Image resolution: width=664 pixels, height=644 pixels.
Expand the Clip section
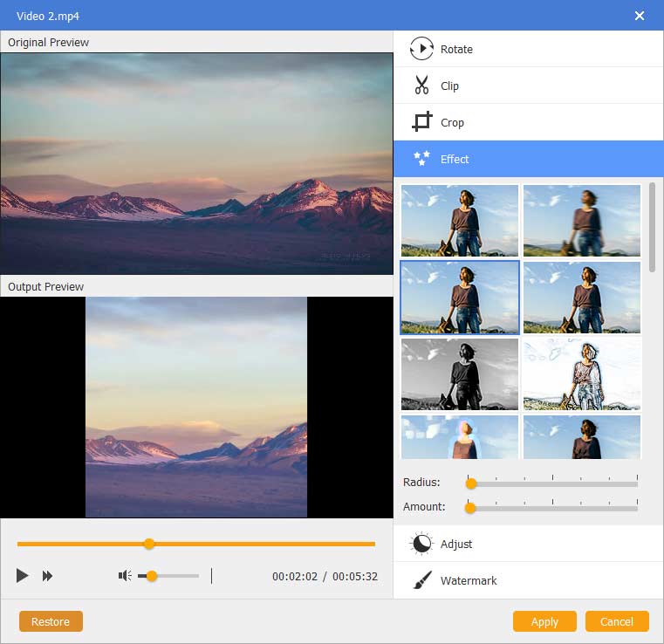pos(449,86)
